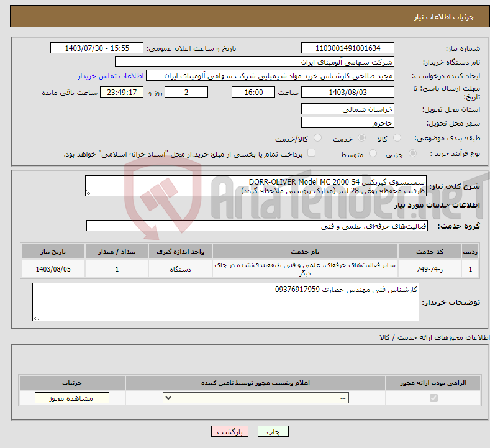Click the deadline time field 16:00
The height and width of the screenshot is (448, 490).
pos(253,92)
